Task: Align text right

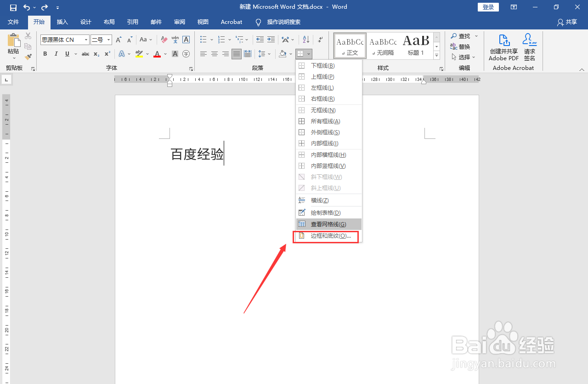Action: [x=226, y=54]
